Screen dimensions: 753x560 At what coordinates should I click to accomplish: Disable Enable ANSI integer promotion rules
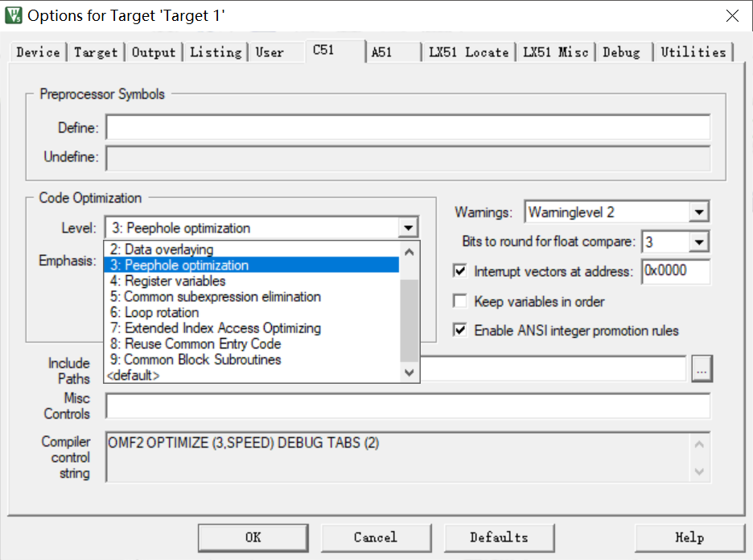[460, 331]
